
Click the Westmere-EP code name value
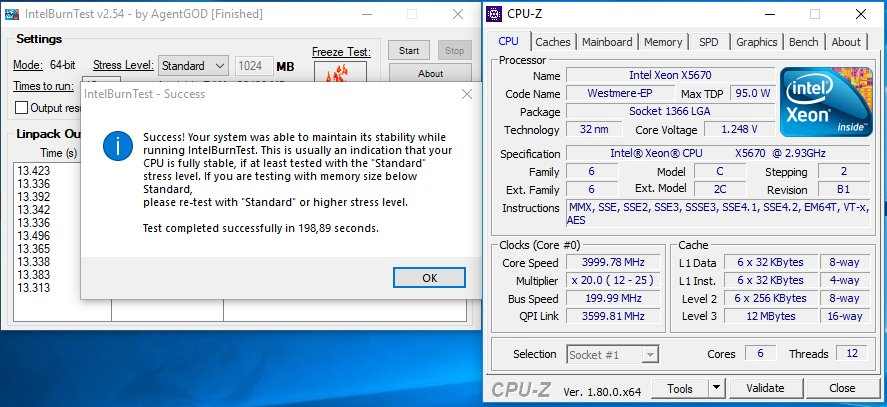620,93
